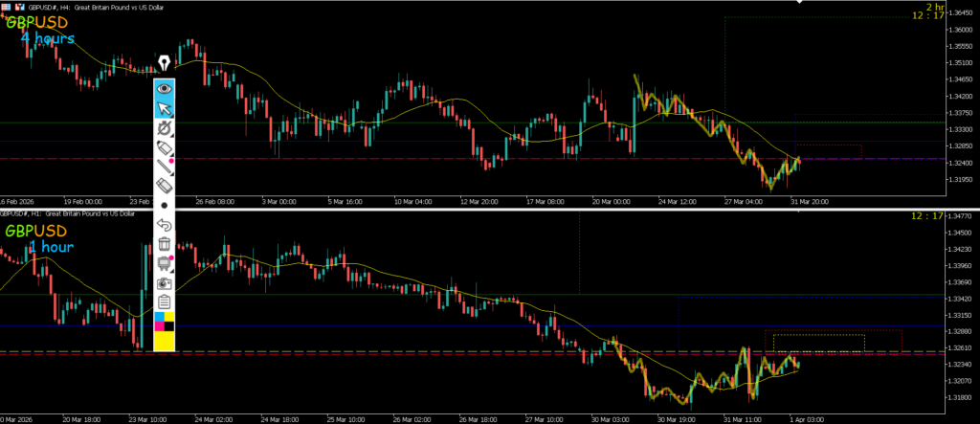Select the arrow cursor tool
Viewport: 980px width, 424px height.
click(x=165, y=107)
